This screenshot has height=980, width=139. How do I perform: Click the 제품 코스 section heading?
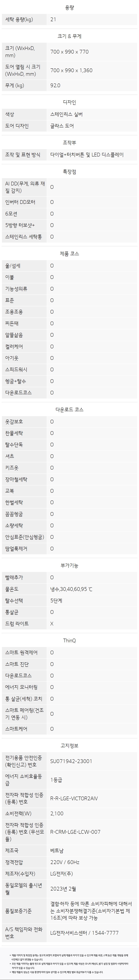pyautogui.click(x=69, y=253)
